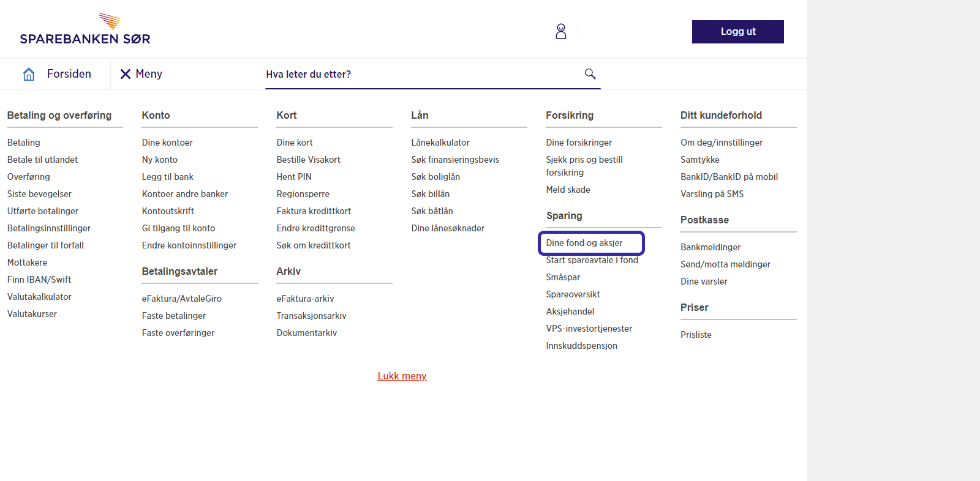Open Gi tilgang til konto

click(x=179, y=228)
